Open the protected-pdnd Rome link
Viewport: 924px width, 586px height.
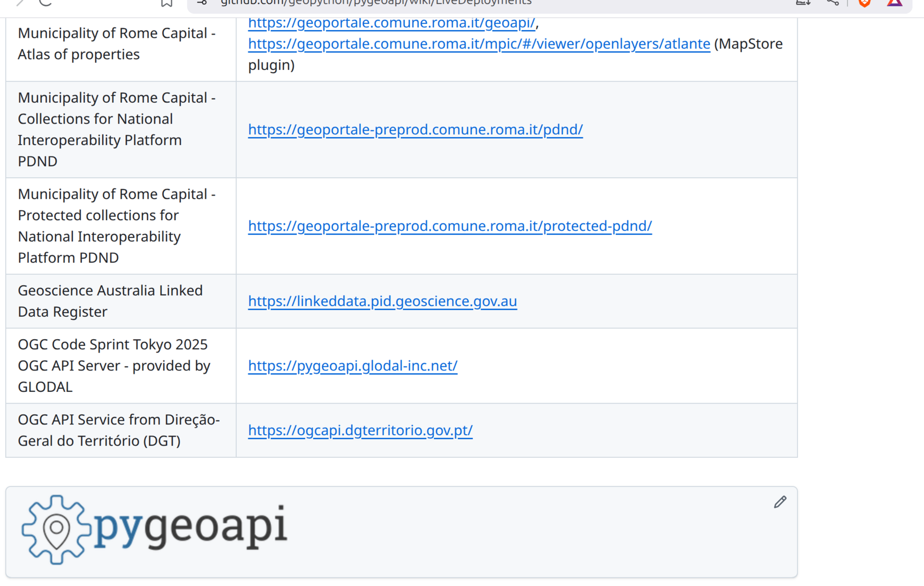pos(450,226)
